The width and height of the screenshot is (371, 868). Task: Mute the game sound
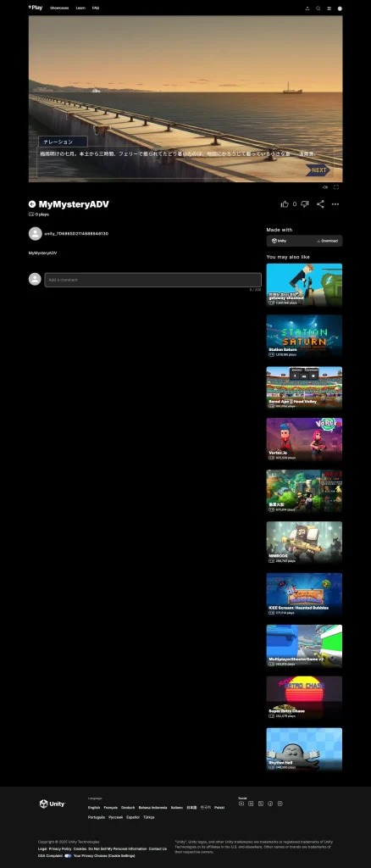click(325, 187)
